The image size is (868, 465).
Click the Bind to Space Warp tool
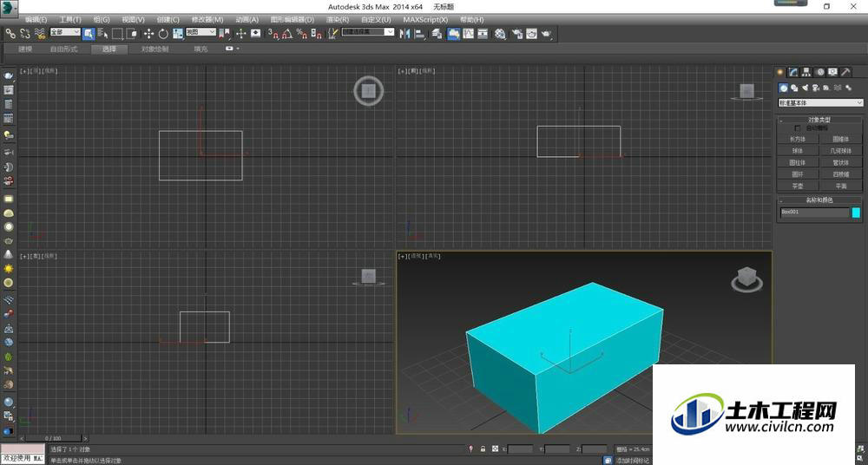point(40,34)
